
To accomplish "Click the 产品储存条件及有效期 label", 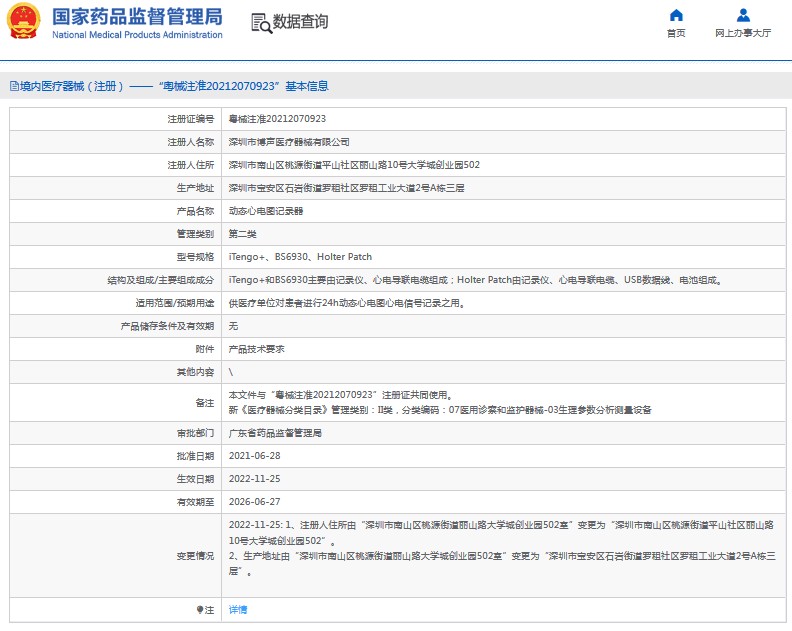I will [x=167, y=326].
